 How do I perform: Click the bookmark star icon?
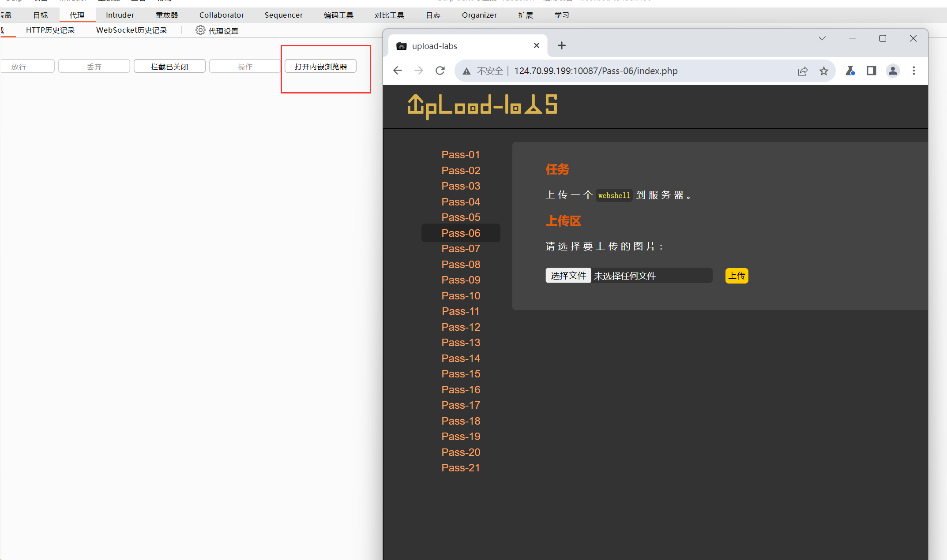(x=823, y=71)
